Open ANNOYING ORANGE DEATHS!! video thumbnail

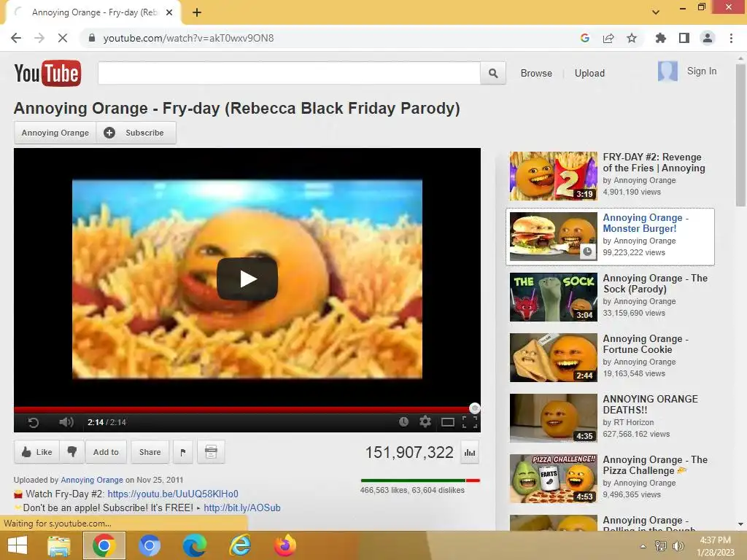coord(553,418)
